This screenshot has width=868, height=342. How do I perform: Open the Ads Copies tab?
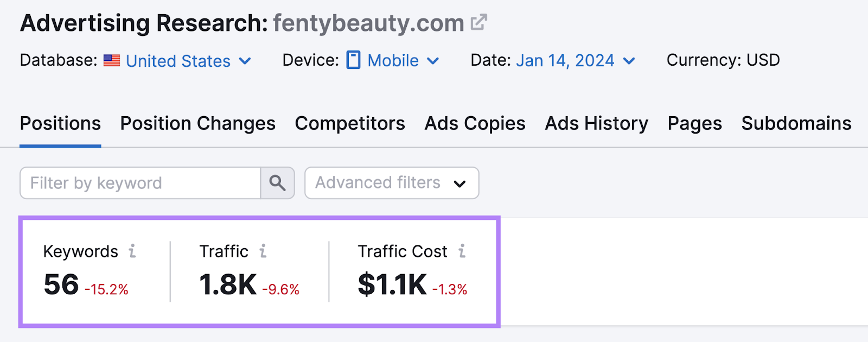coord(474,124)
